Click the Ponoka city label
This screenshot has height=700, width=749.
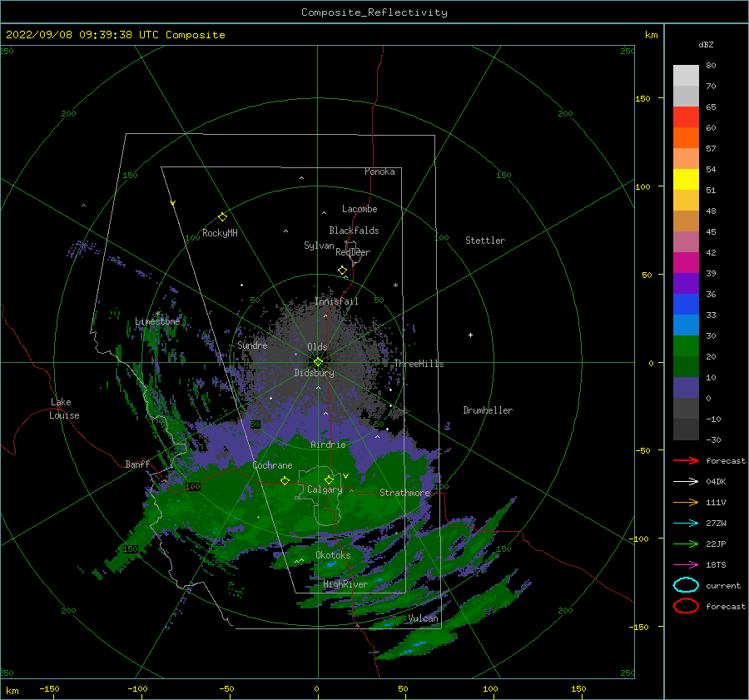click(x=379, y=171)
